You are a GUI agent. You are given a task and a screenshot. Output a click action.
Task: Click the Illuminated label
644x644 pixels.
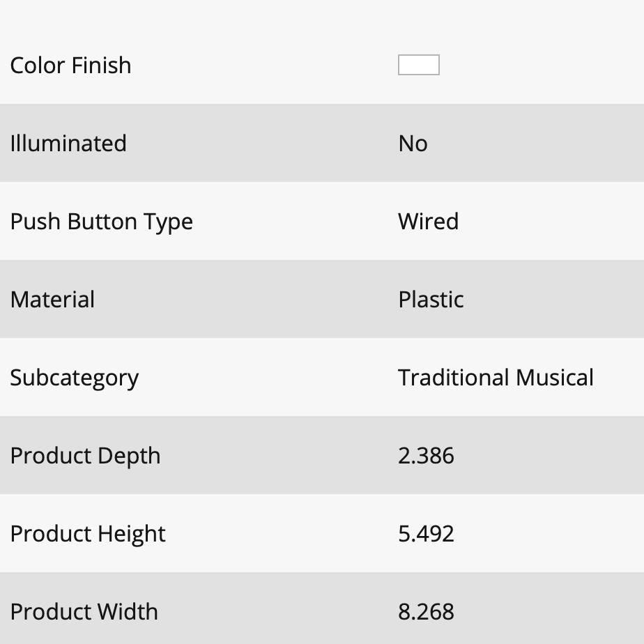pyautogui.click(x=68, y=143)
